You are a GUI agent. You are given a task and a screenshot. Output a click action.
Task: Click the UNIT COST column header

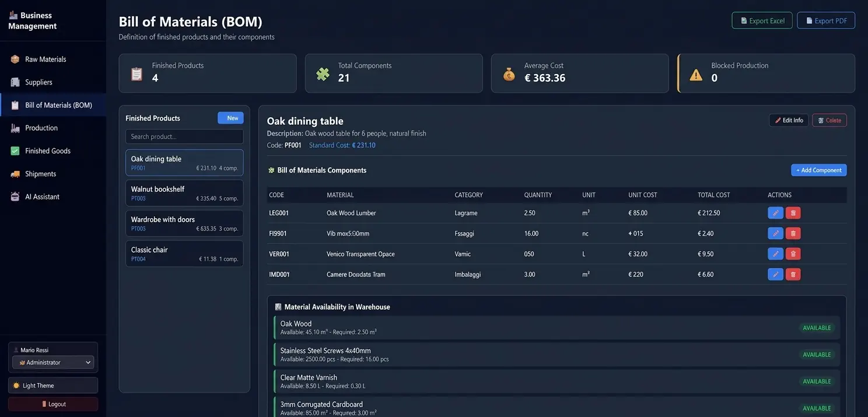[x=643, y=195]
